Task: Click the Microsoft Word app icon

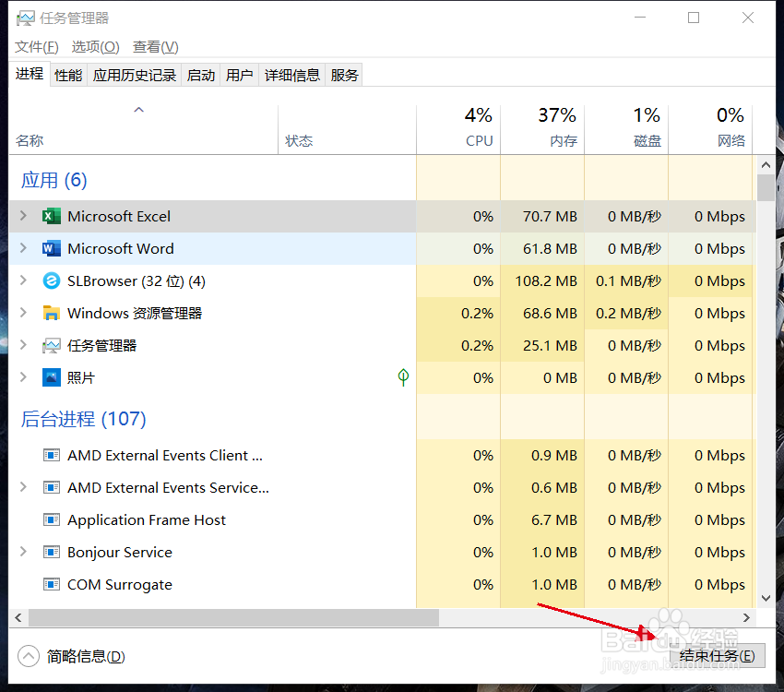Action: pos(52,248)
